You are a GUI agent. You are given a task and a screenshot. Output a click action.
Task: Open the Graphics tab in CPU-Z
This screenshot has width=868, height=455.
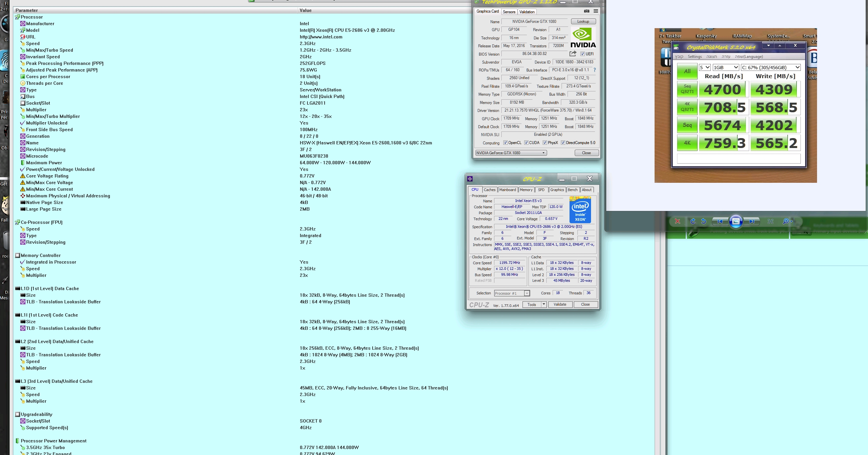click(557, 190)
